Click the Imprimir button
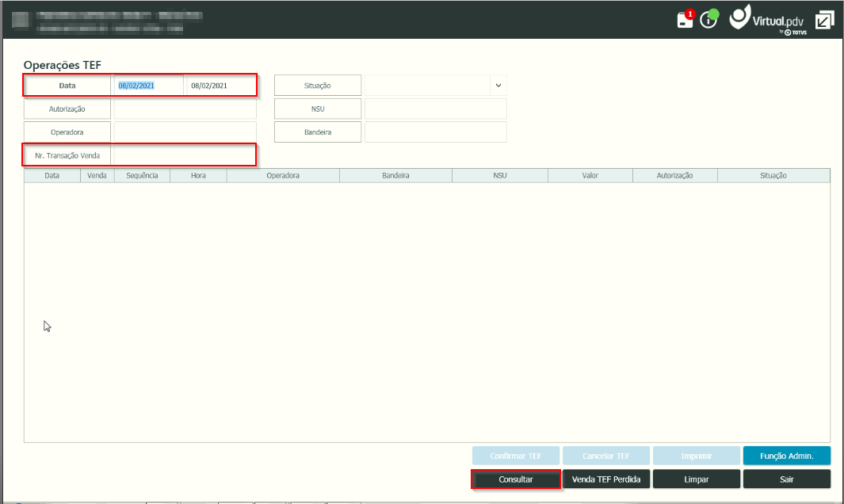 click(697, 456)
